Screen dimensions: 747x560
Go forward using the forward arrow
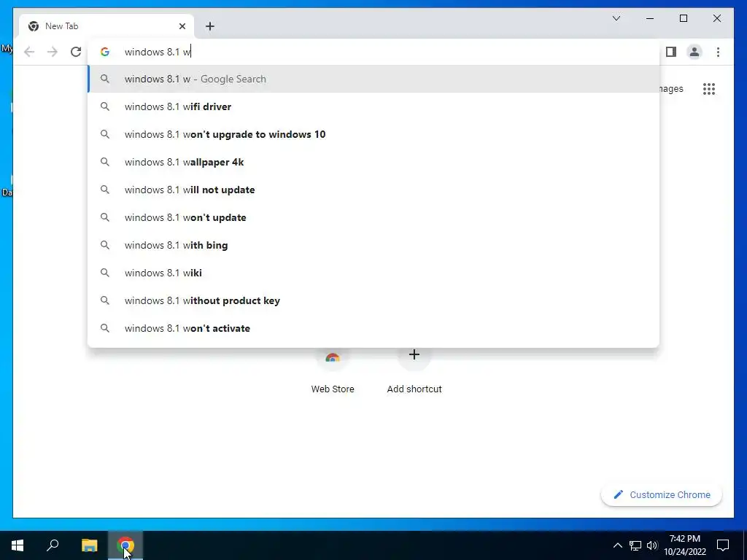click(x=53, y=52)
